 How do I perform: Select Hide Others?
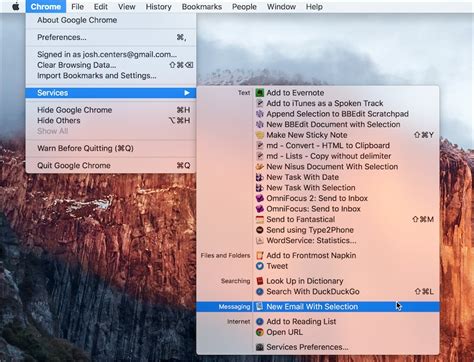111,121
